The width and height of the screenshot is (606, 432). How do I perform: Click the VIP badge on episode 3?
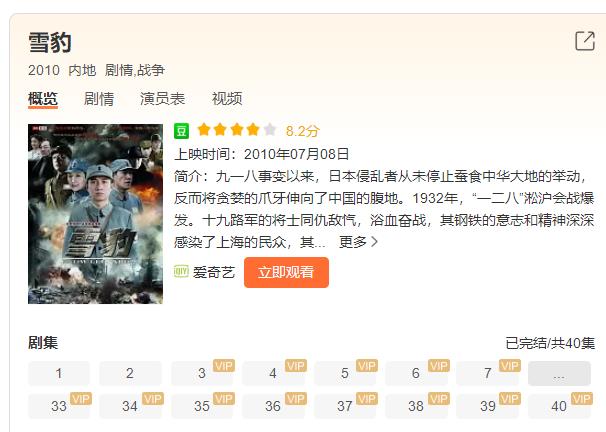click(x=224, y=366)
